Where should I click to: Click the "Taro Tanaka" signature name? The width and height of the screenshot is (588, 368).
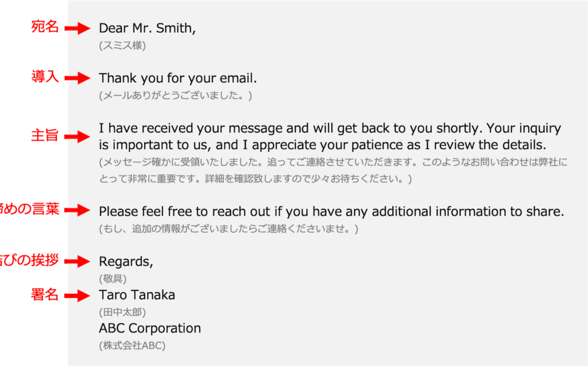point(137,295)
